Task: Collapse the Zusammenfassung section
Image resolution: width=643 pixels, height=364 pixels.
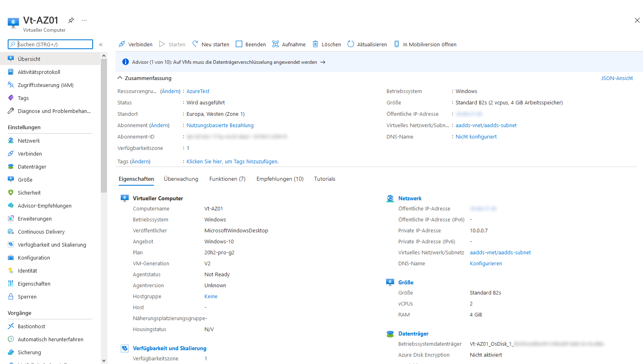Action: (x=120, y=78)
